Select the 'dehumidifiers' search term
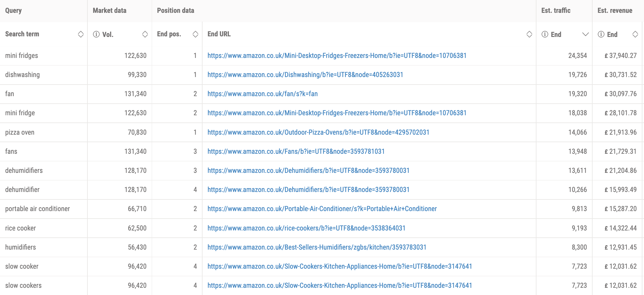Screen dimensions: 644x295 tap(24, 171)
